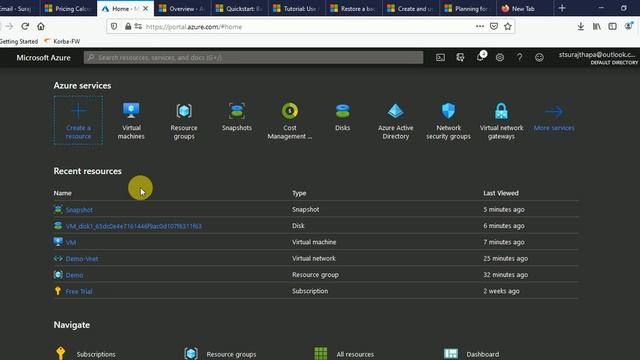Switch to Tutorial tab
640x360 pixels.
click(297, 8)
